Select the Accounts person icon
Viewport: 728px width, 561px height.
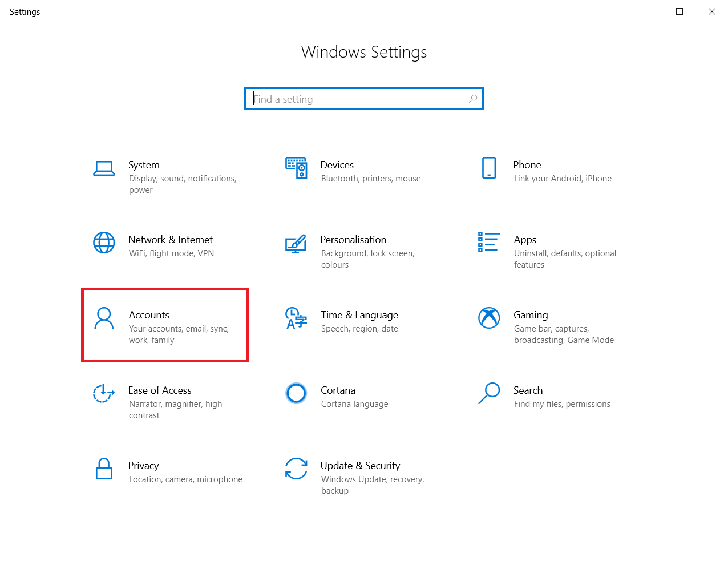click(104, 318)
